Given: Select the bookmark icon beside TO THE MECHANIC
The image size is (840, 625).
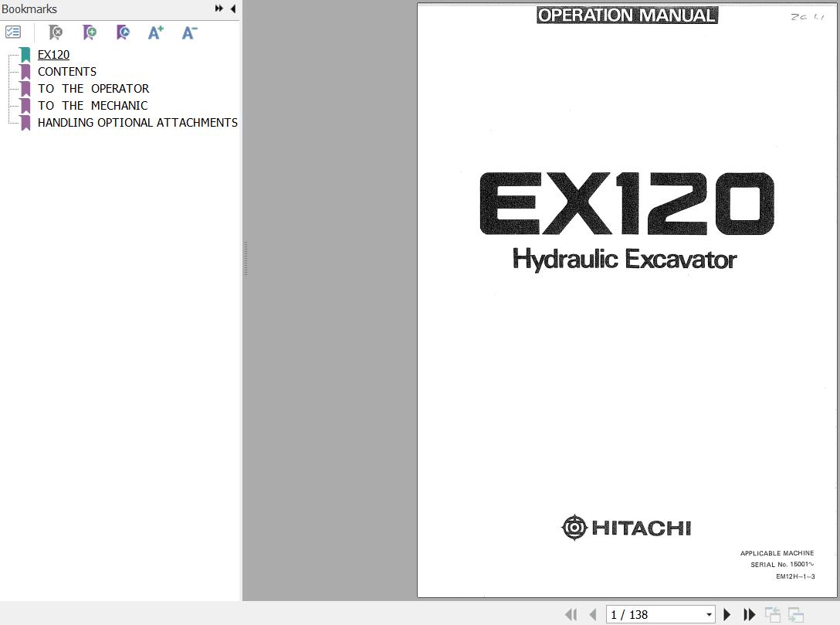Looking at the screenshot, I should [x=25, y=106].
